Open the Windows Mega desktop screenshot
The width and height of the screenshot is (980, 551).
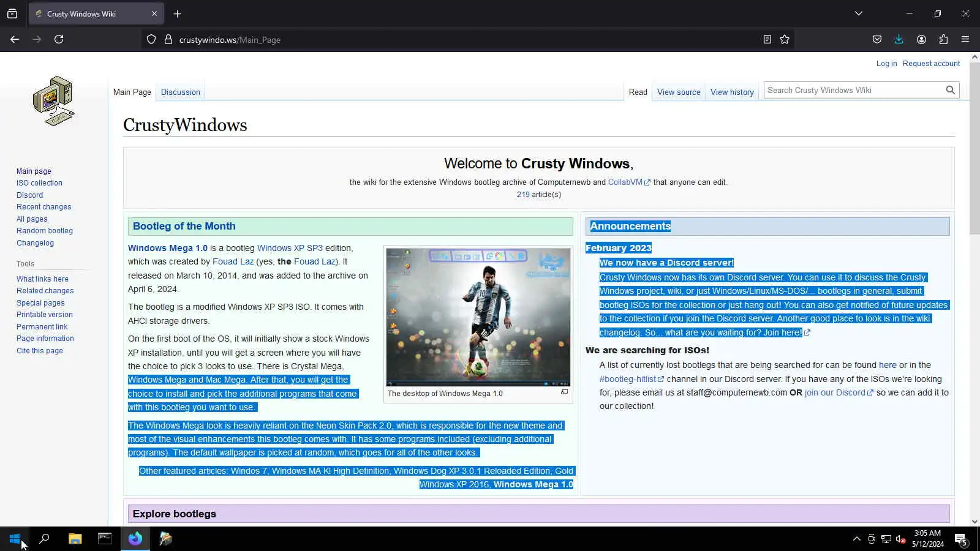[x=478, y=317]
